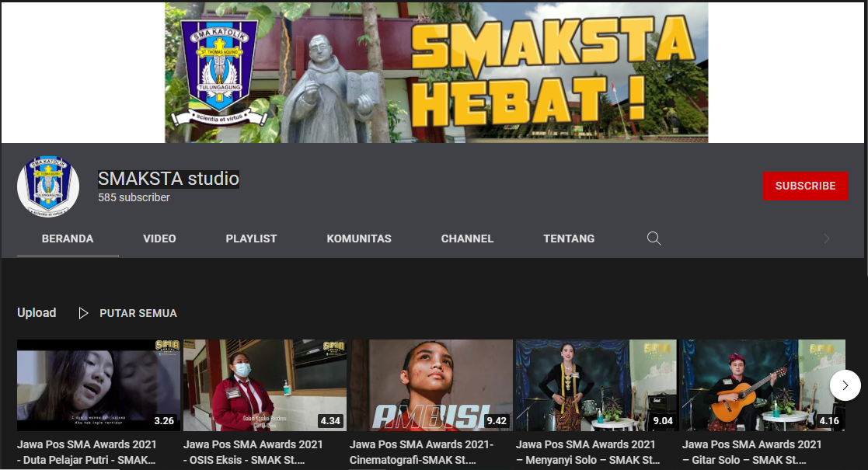Image resolution: width=868 pixels, height=470 pixels.
Task: Switch to the Beranda tab
Action: click(x=68, y=238)
